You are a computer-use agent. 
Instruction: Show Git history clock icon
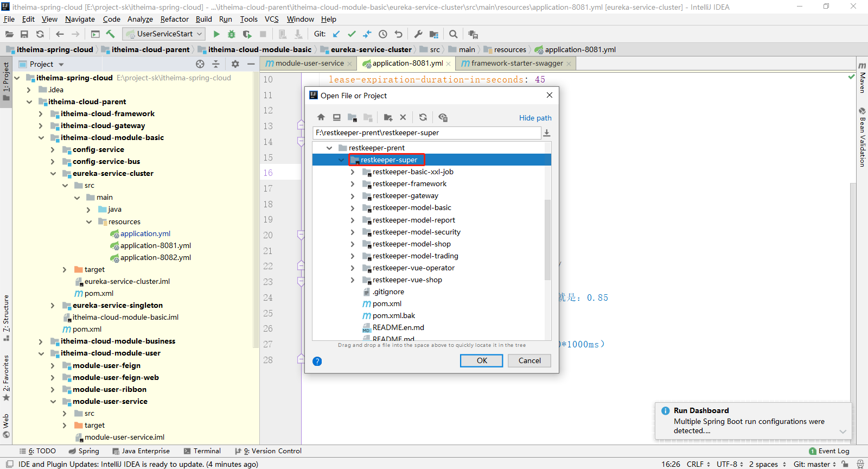pos(383,34)
